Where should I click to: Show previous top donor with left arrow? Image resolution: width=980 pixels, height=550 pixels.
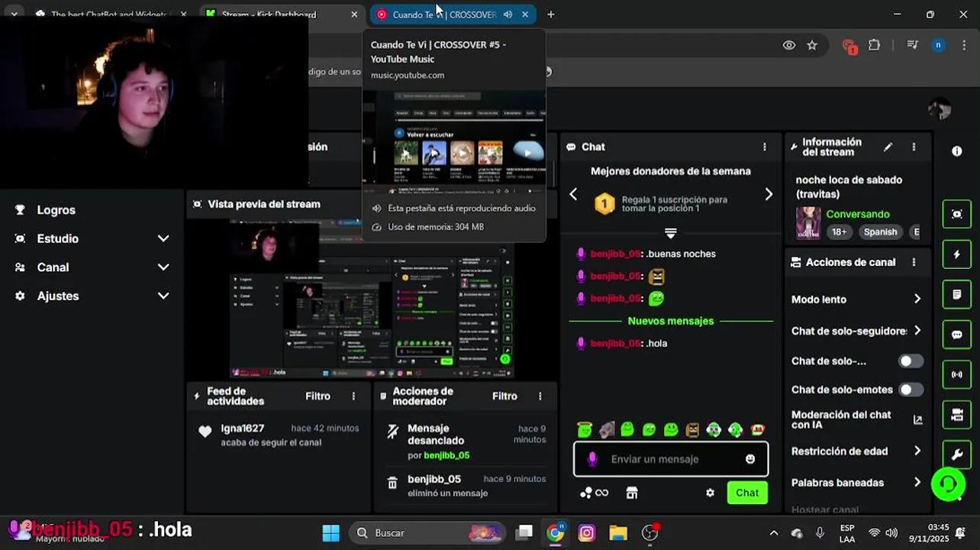pos(573,194)
